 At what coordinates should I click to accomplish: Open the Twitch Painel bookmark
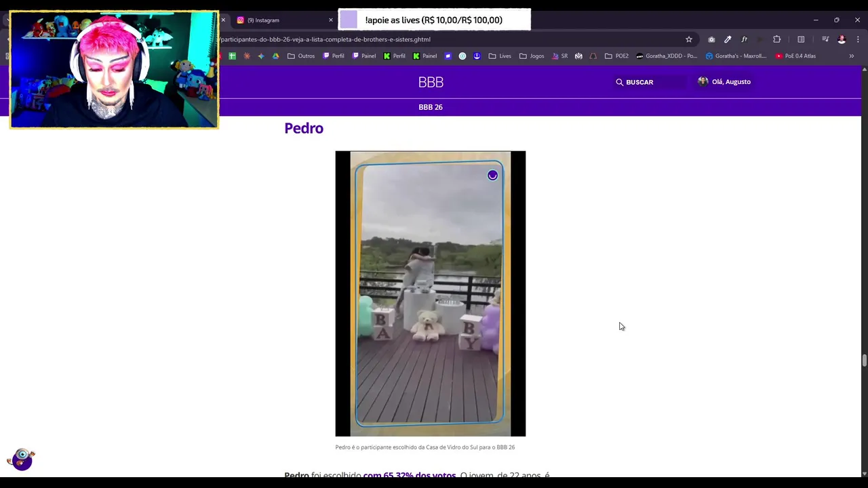[364, 56]
